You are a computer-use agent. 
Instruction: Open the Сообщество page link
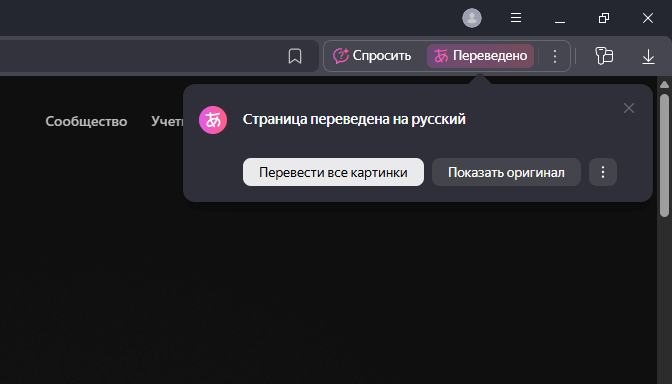click(86, 121)
